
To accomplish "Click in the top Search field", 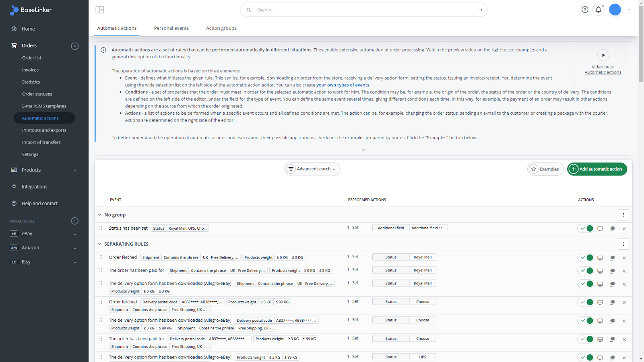I will (x=362, y=10).
